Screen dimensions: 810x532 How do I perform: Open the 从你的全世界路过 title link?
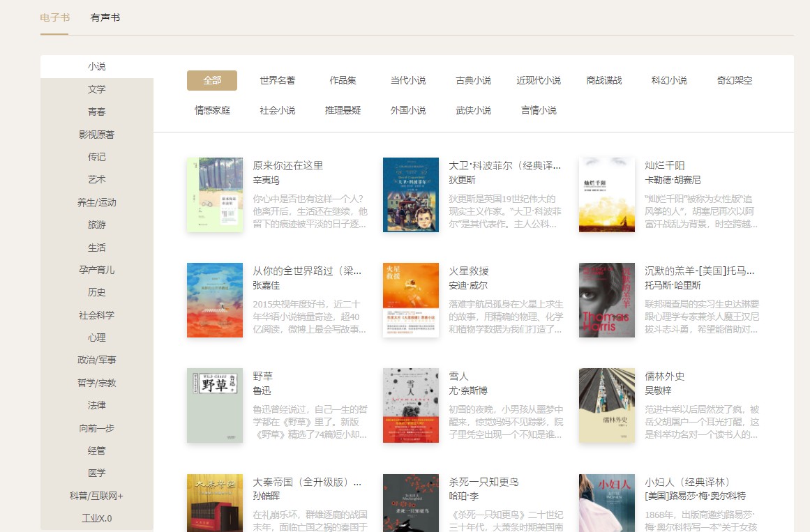click(x=307, y=271)
